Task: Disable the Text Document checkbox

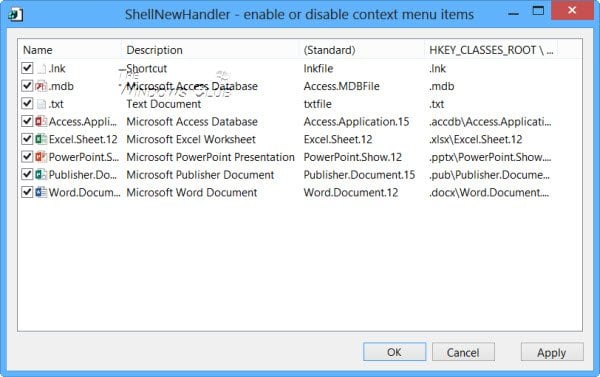Action: (27, 103)
